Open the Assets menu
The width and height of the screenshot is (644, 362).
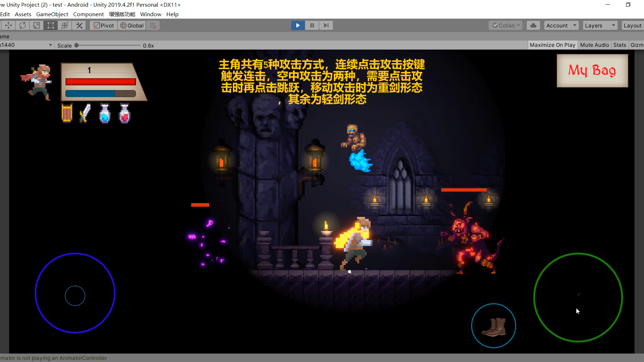(23, 14)
